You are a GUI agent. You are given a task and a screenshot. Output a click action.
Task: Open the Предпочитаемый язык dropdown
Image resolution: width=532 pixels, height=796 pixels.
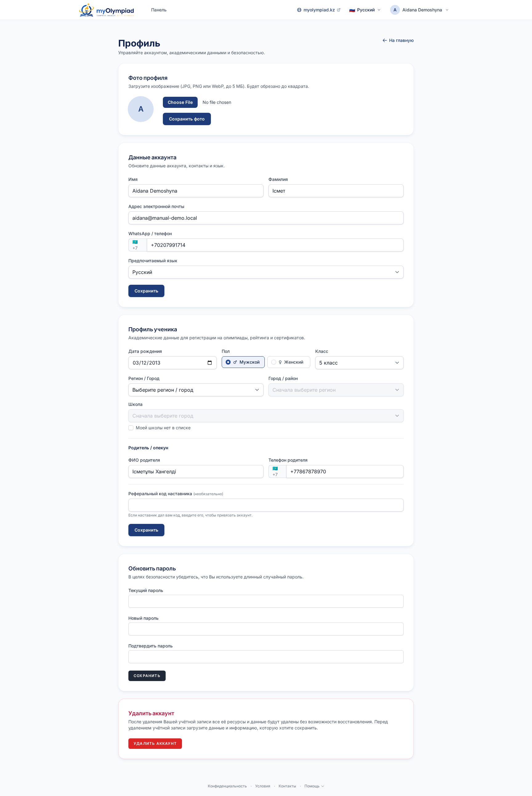click(x=266, y=272)
